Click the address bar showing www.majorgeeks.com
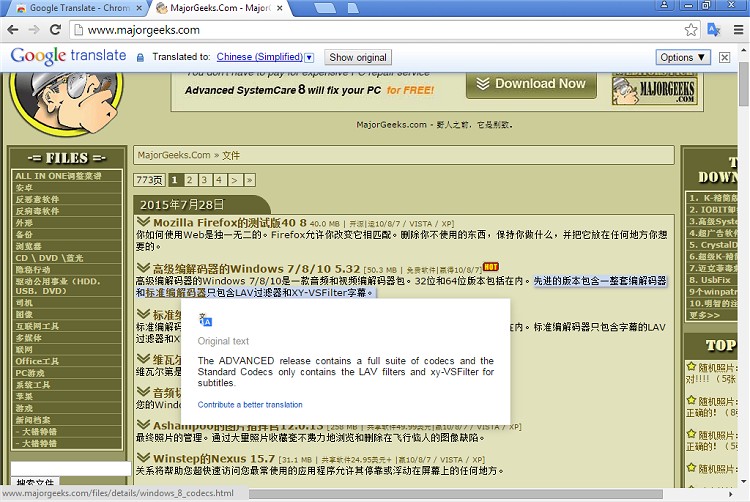Viewport: 750px width, 502px height. (378, 30)
